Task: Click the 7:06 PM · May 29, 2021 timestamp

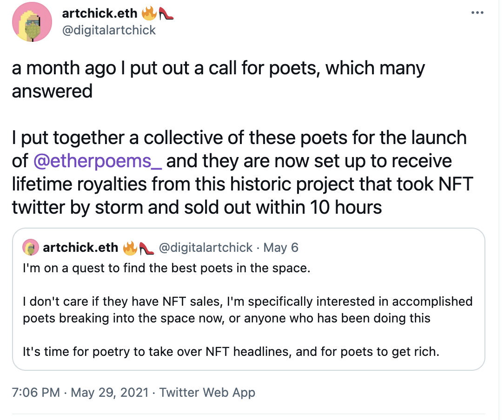Action: click(x=80, y=393)
